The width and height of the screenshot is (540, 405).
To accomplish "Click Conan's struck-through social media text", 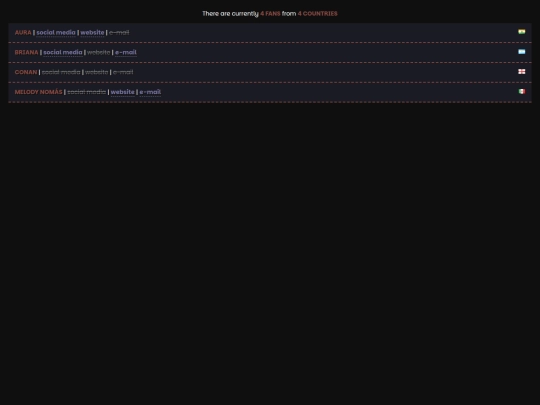I will pos(61,72).
